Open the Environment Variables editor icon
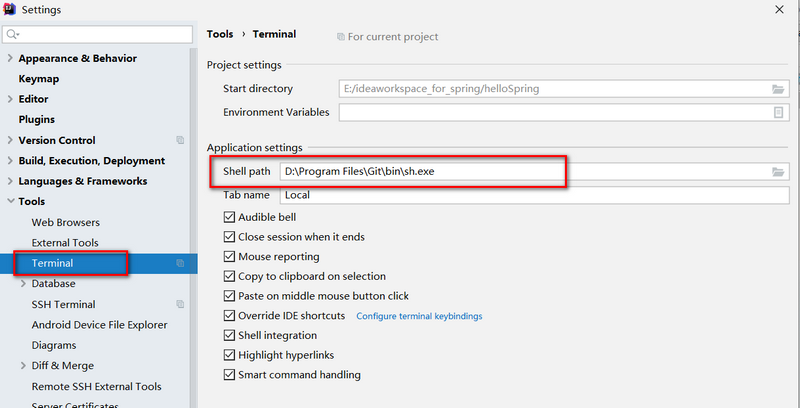Screen dimensions: 800x408 pos(778,113)
